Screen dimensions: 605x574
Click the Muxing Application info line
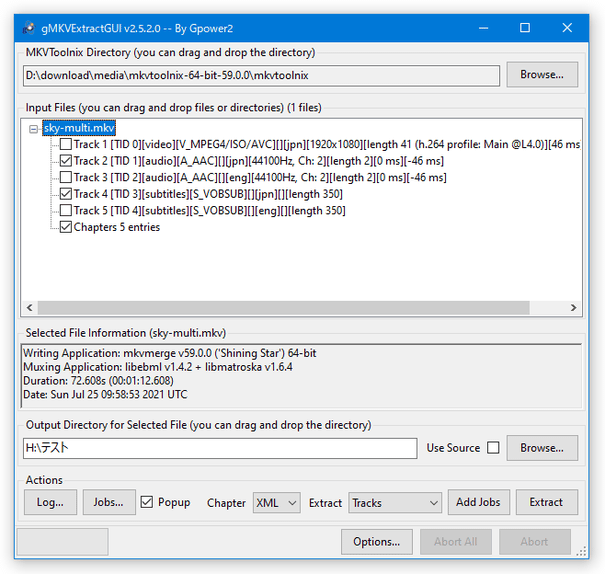158,367
